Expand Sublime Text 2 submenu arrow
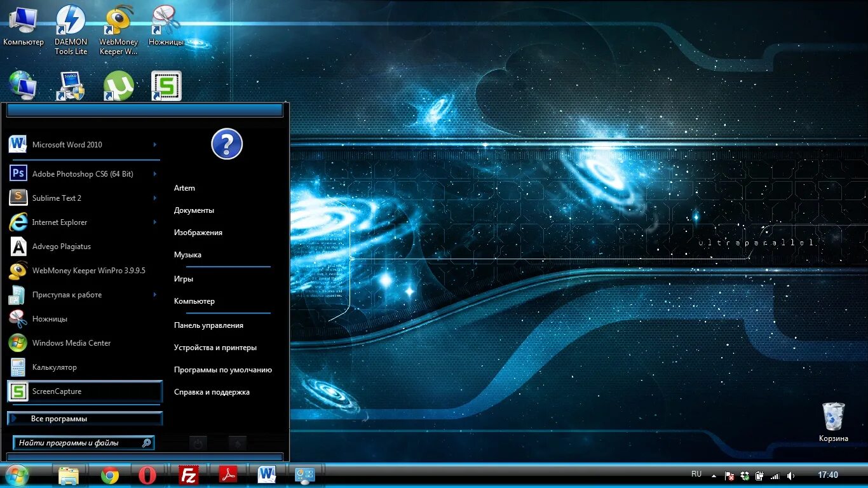The width and height of the screenshot is (868, 488). tap(155, 198)
